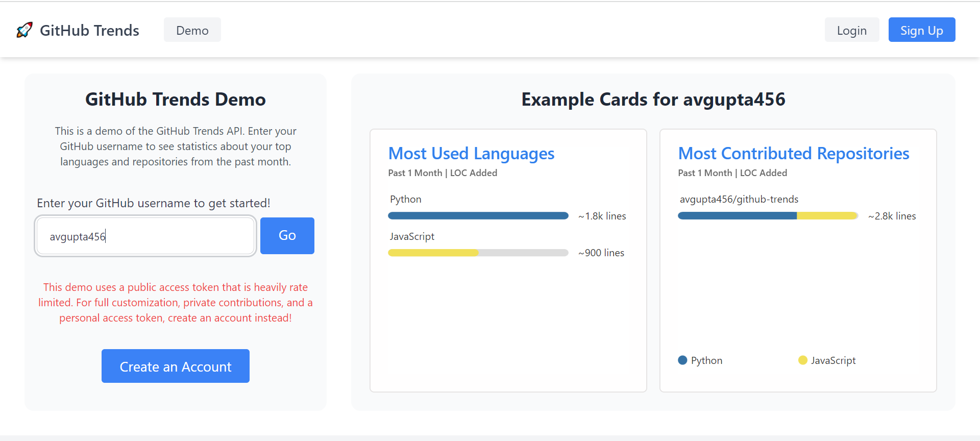The height and width of the screenshot is (441, 980).
Task: Click the avgupta456/github-trends repository bar
Action: (768, 216)
